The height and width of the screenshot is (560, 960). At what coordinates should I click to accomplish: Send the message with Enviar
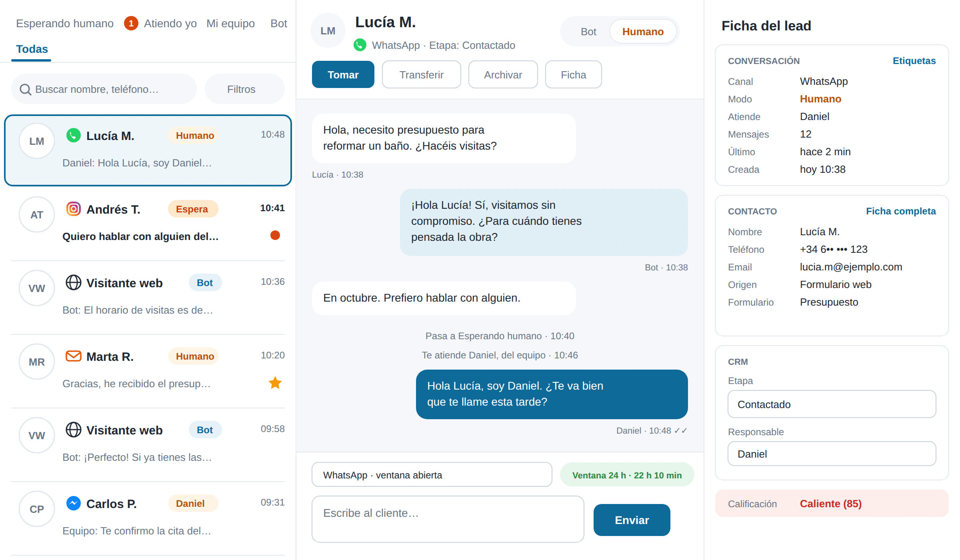coord(632,520)
